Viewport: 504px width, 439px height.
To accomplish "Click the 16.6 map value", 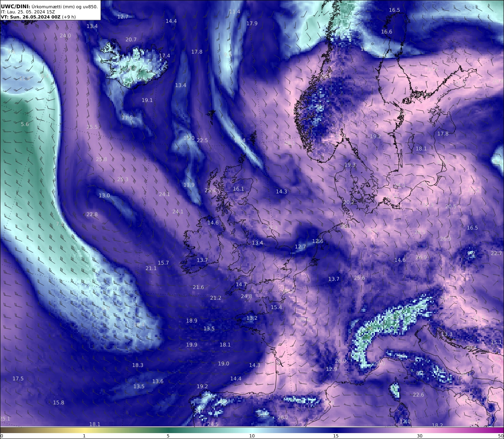I will [x=387, y=31].
